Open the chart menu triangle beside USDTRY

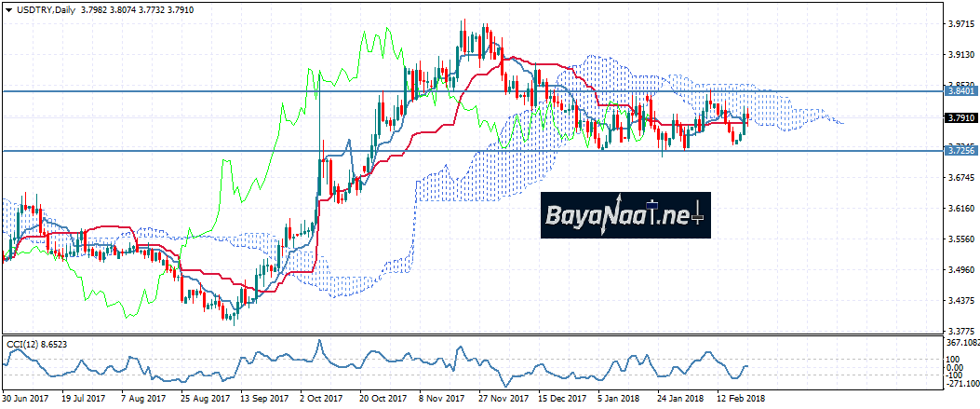(7, 7)
